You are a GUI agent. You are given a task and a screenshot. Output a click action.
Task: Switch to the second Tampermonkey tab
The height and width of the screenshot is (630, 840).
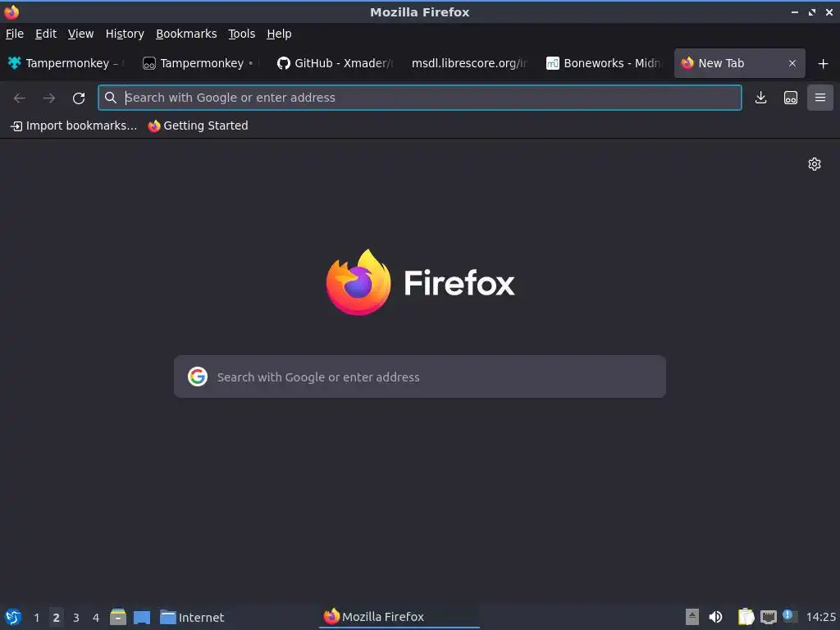(x=201, y=63)
